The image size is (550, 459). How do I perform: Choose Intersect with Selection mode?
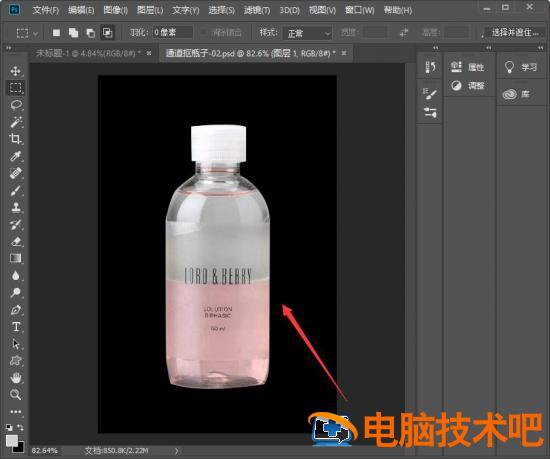pyautogui.click(x=107, y=33)
